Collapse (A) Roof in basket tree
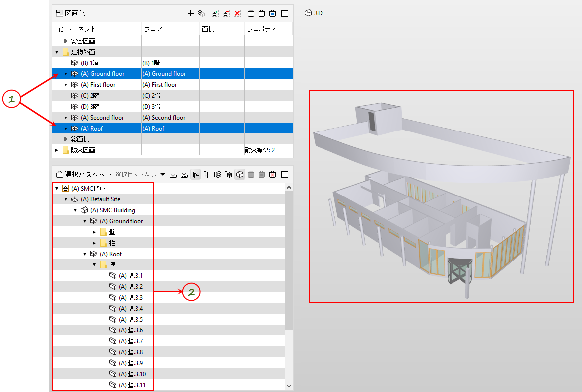 point(85,254)
